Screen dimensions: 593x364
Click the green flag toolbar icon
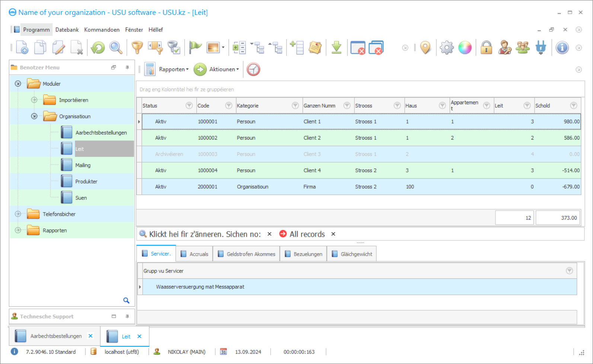point(195,48)
